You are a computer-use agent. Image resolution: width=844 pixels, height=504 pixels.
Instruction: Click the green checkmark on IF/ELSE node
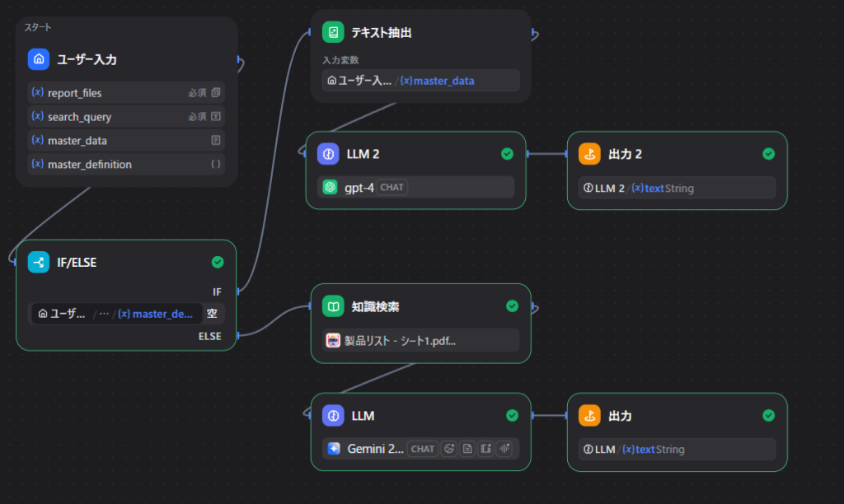[218, 262]
